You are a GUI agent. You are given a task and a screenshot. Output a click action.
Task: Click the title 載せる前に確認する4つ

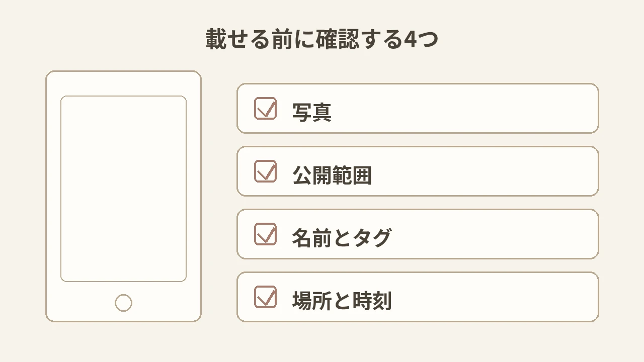click(322, 39)
